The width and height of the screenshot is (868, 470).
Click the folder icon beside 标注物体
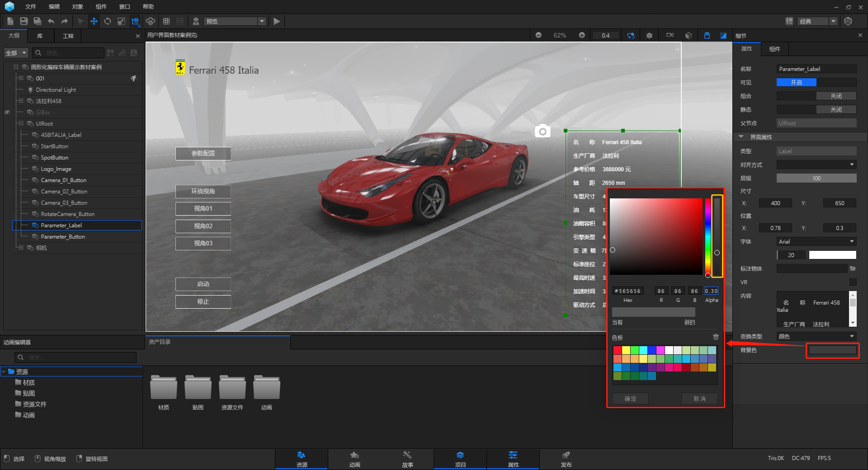[853, 268]
